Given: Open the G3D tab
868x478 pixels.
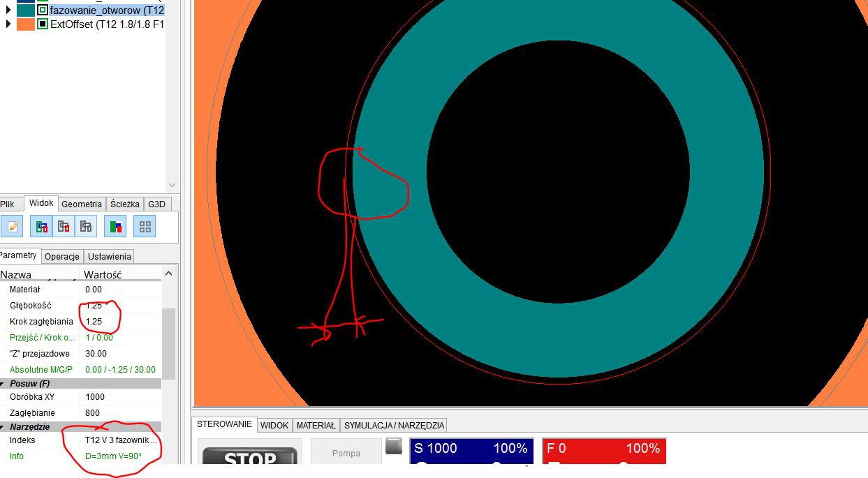Looking at the screenshot, I should click(x=156, y=204).
